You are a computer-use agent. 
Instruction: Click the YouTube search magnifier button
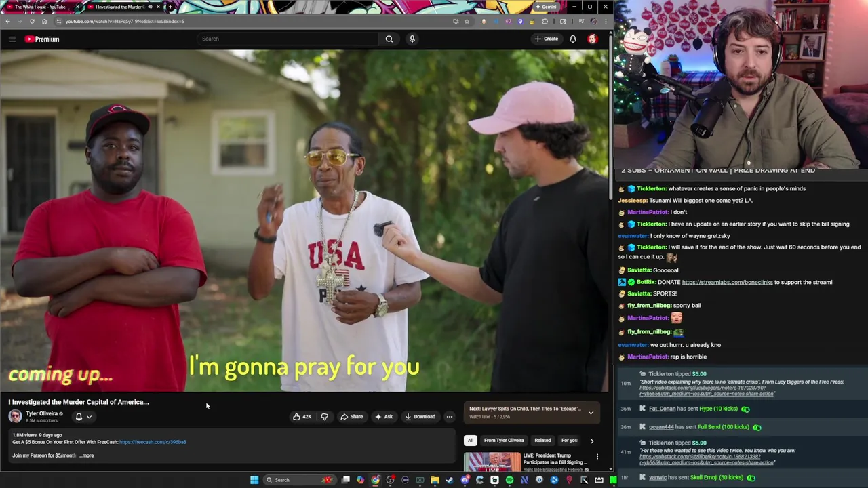[x=389, y=39]
